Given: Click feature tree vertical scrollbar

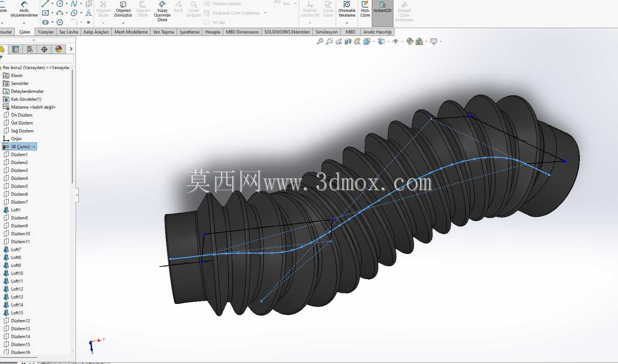Looking at the screenshot, I should pyautogui.click(x=72, y=126).
